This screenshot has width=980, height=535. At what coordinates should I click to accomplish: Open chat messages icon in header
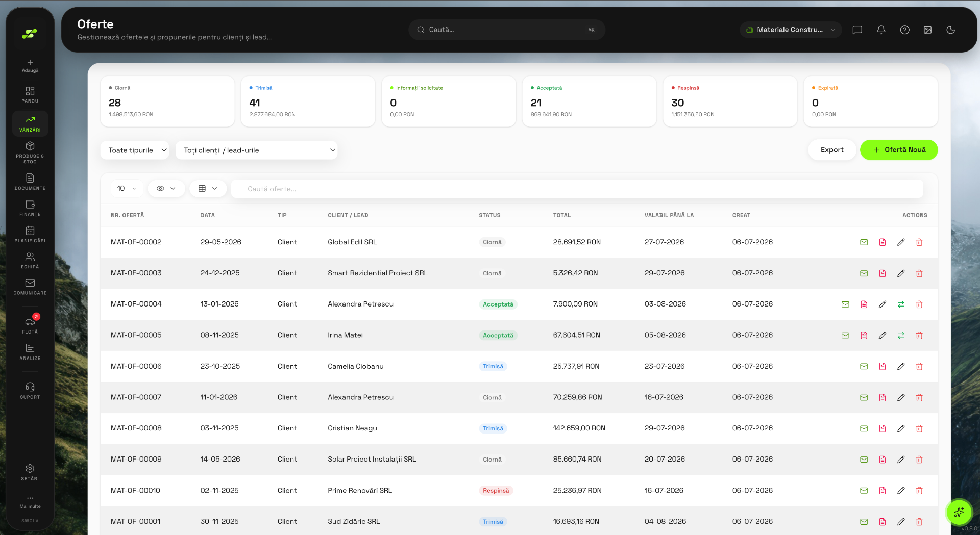(x=857, y=30)
